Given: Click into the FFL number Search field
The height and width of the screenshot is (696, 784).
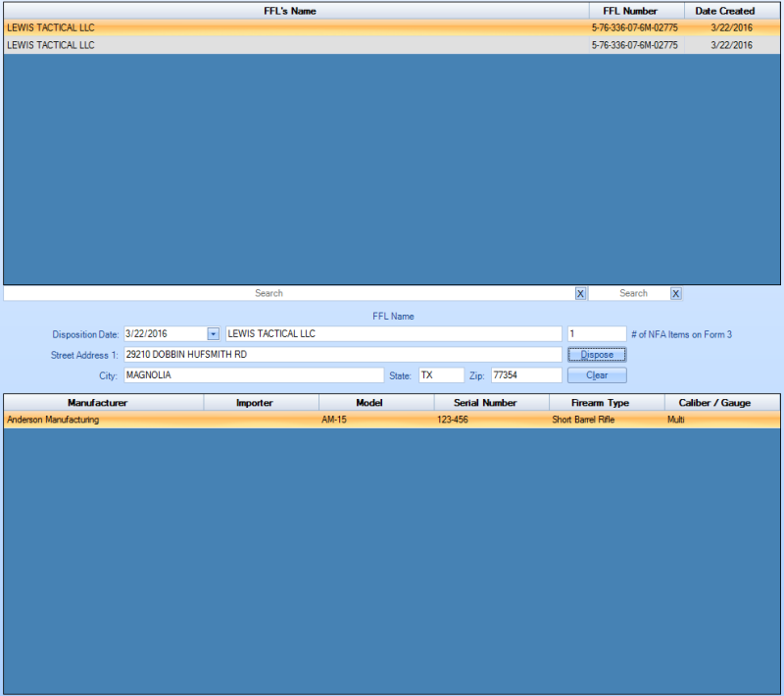Looking at the screenshot, I should click(629, 293).
